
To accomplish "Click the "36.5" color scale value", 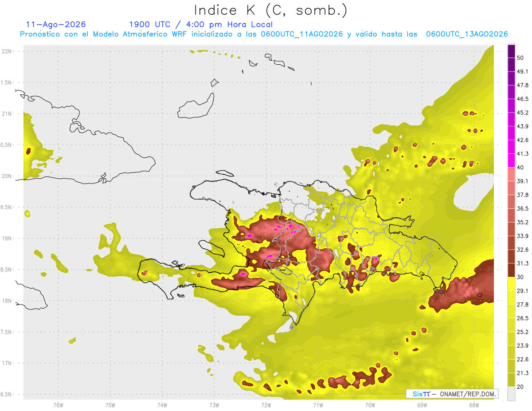I will (522, 208).
